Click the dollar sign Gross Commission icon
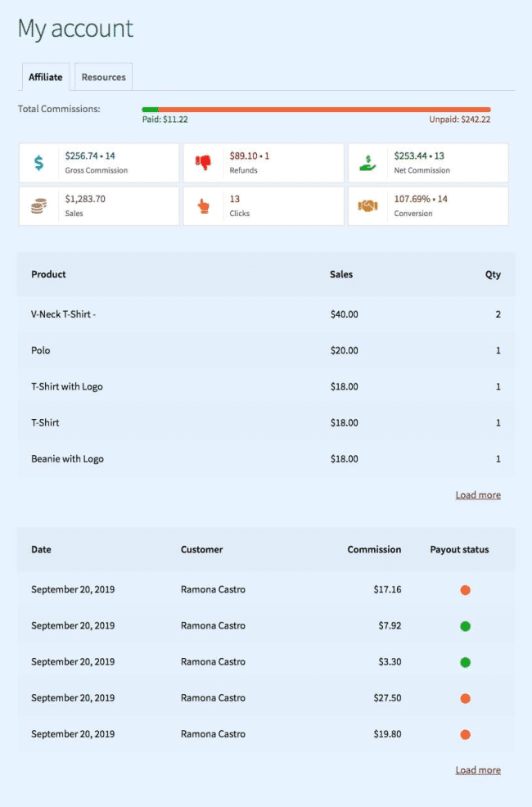 [x=38, y=161]
